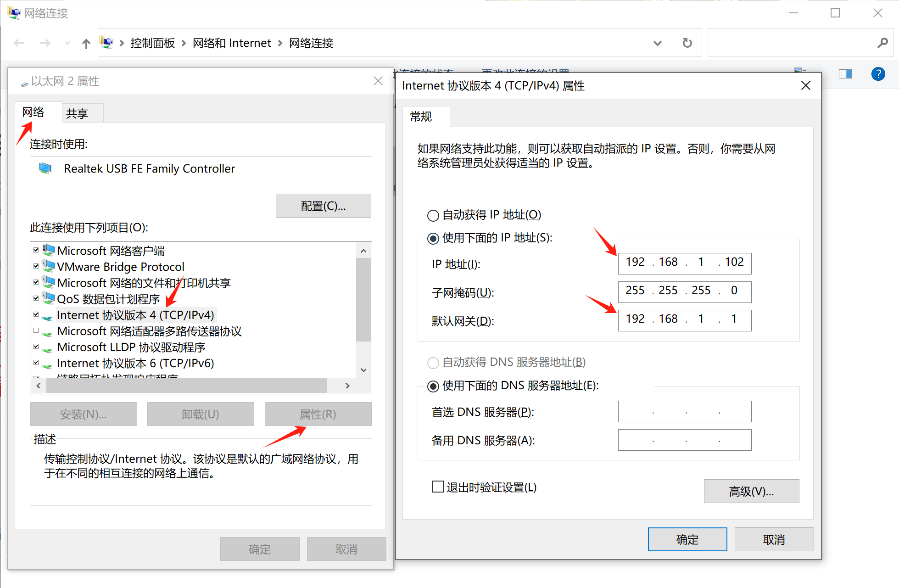Click the 配置(C)... configure button
The height and width of the screenshot is (588, 899).
click(x=323, y=206)
